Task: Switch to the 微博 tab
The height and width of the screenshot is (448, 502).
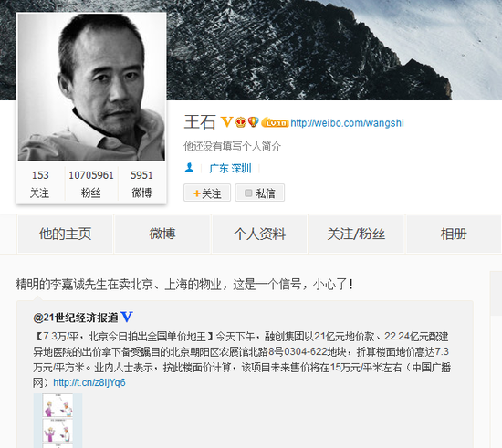Action: (x=162, y=234)
